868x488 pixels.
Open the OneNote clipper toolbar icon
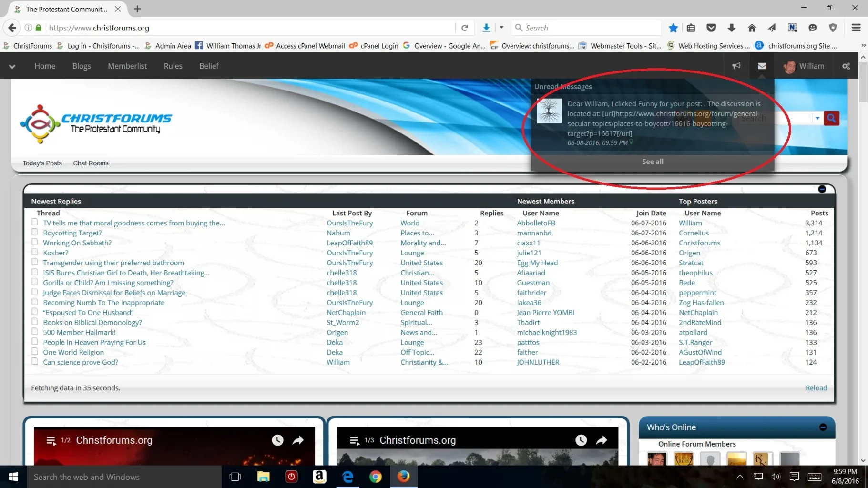pos(792,28)
